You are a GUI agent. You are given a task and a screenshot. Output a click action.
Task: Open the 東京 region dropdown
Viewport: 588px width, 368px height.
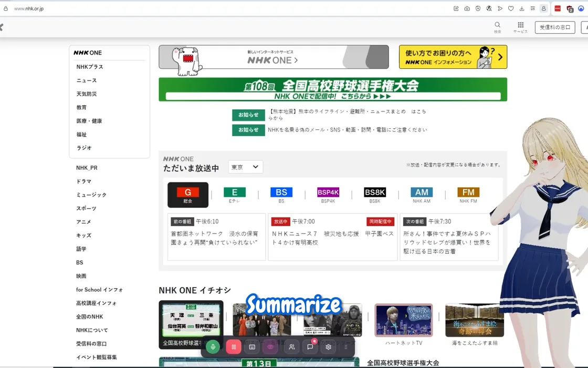[x=245, y=167]
